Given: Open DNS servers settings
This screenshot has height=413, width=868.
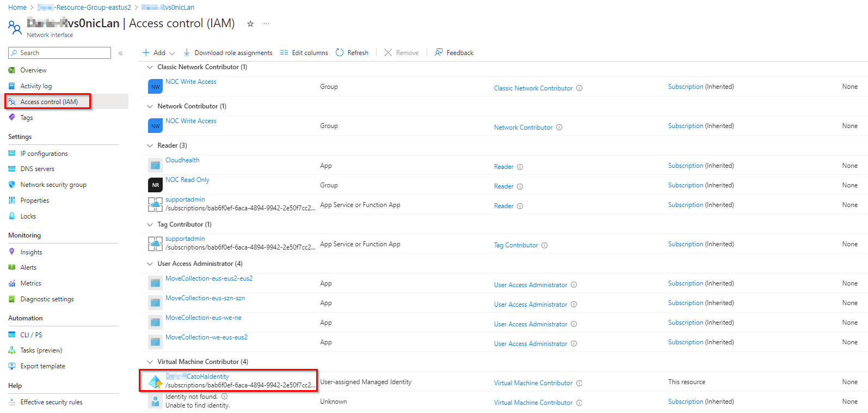Looking at the screenshot, I should tap(38, 169).
